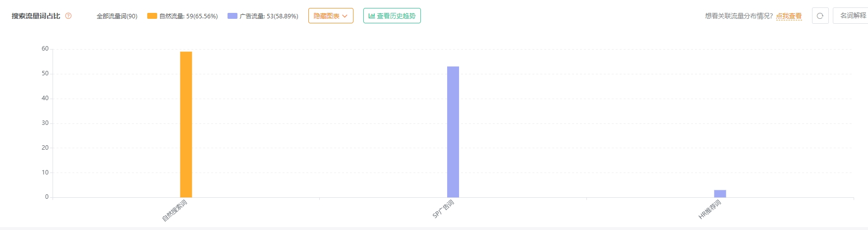The width and height of the screenshot is (868, 230).
Task: Click the 自然搜索词 axis label
Action: click(x=175, y=211)
